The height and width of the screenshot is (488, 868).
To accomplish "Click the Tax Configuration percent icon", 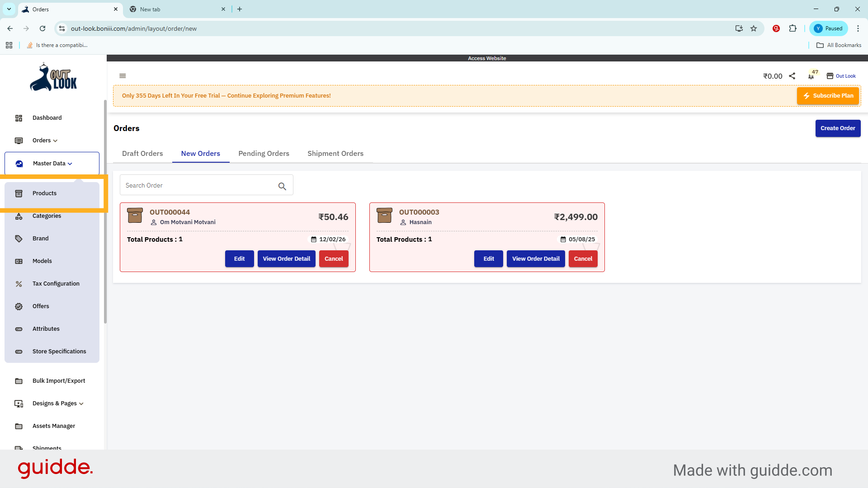I will coord(19,284).
